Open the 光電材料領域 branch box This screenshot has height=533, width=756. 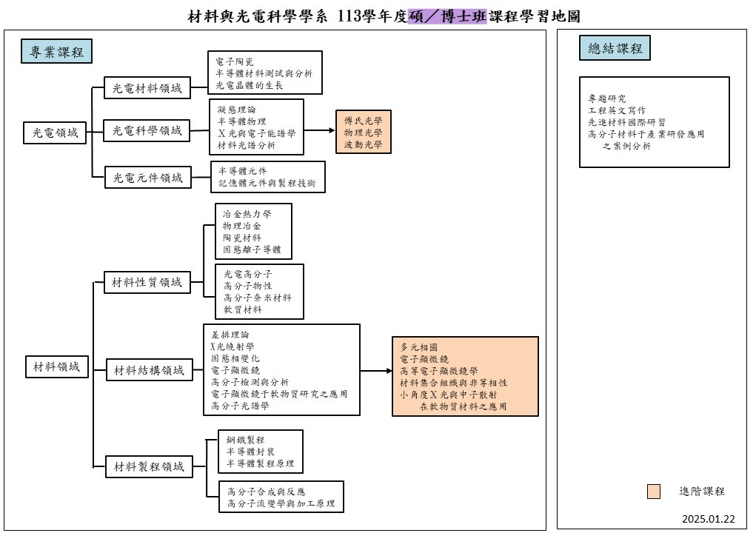click(147, 88)
